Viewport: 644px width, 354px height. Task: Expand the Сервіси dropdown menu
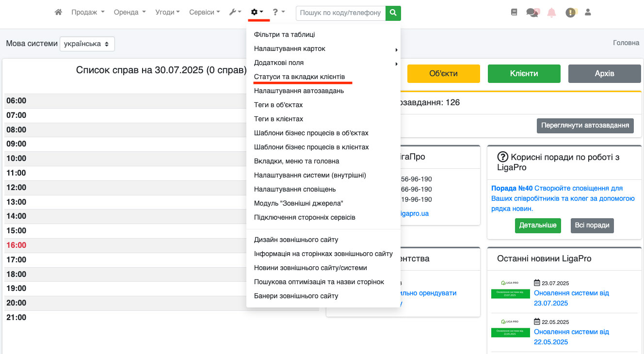[x=204, y=13]
